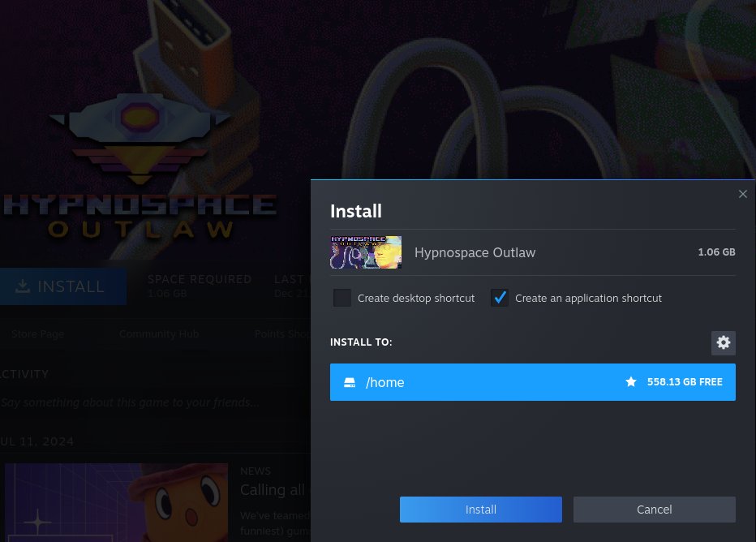
Task: Select the /home install drive
Action: [x=533, y=382]
